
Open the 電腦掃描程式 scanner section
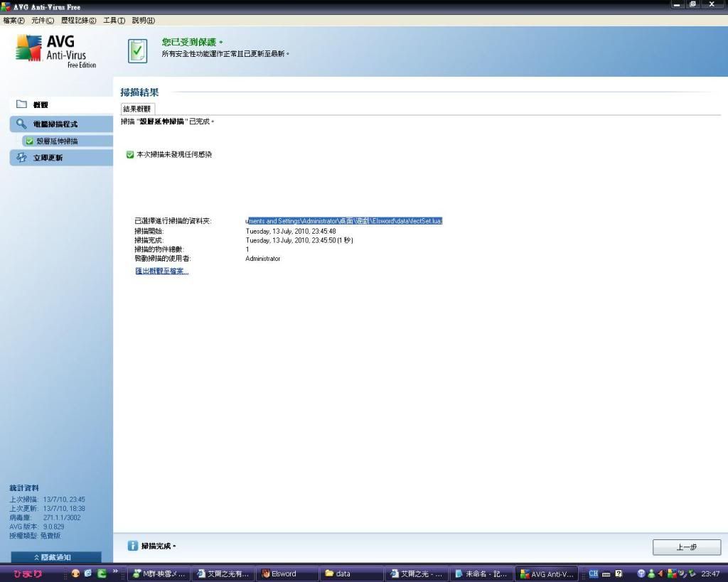[61, 124]
